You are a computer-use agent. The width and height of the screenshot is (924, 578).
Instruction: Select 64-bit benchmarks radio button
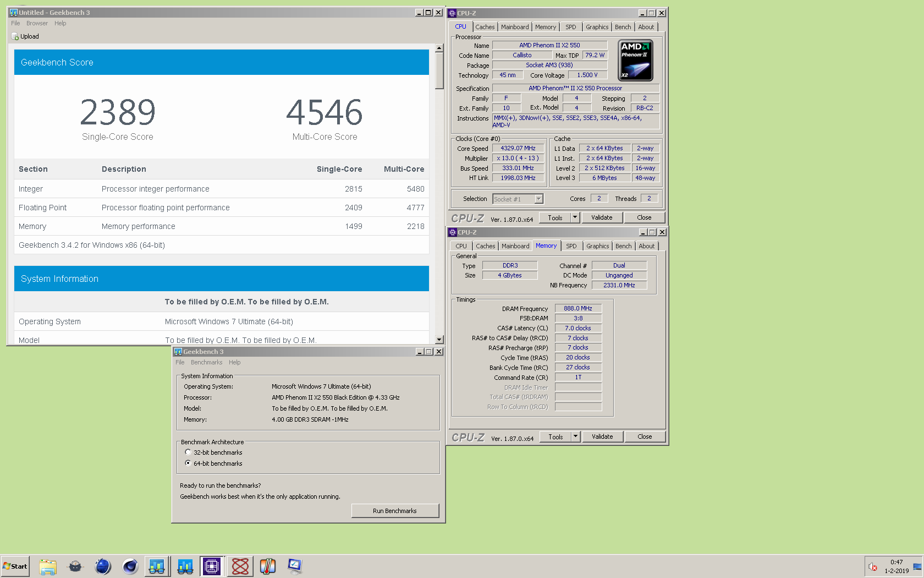coord(188,464)
